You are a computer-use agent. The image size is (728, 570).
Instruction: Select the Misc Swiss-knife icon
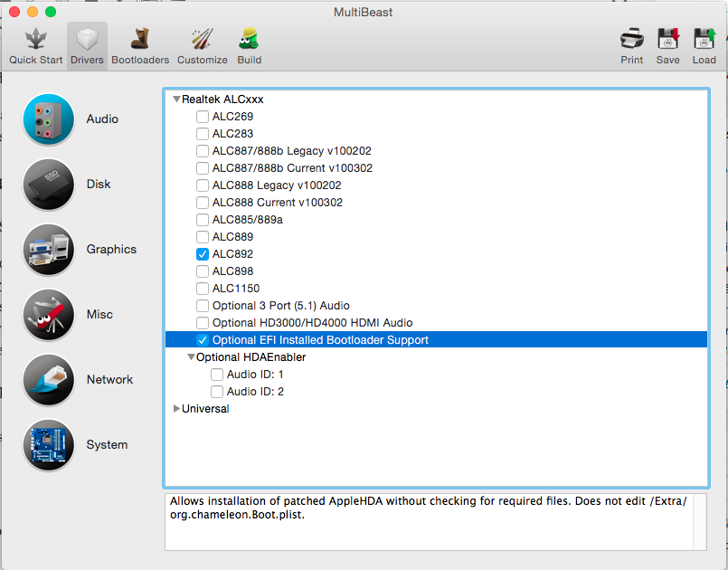click(x=48, y=315)
